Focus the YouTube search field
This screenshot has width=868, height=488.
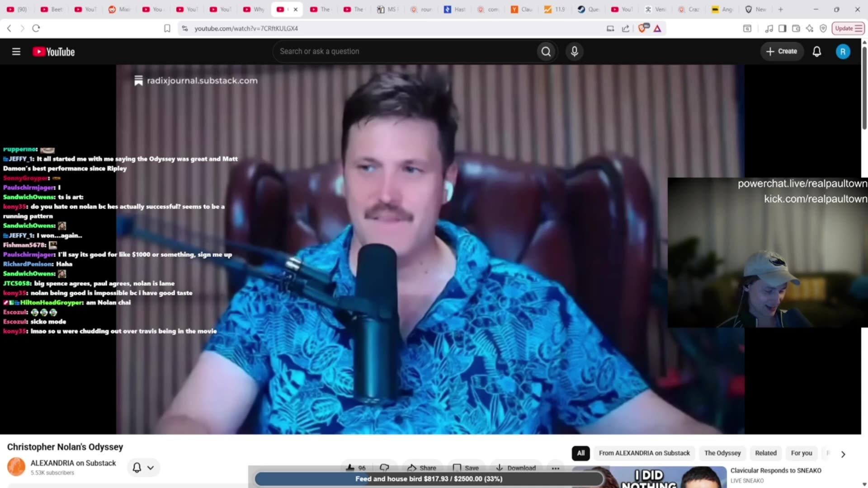coord(405,52)
